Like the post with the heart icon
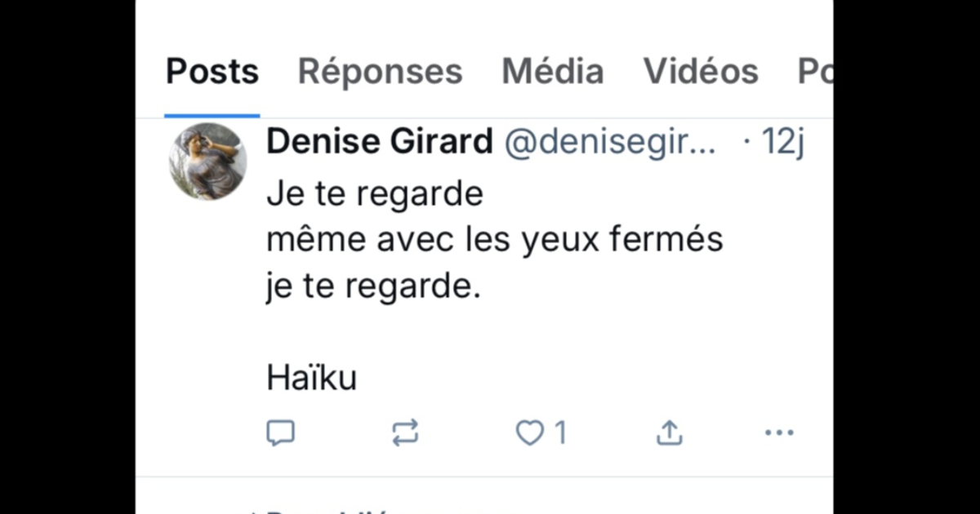The image size is (980, 514). 529,432
